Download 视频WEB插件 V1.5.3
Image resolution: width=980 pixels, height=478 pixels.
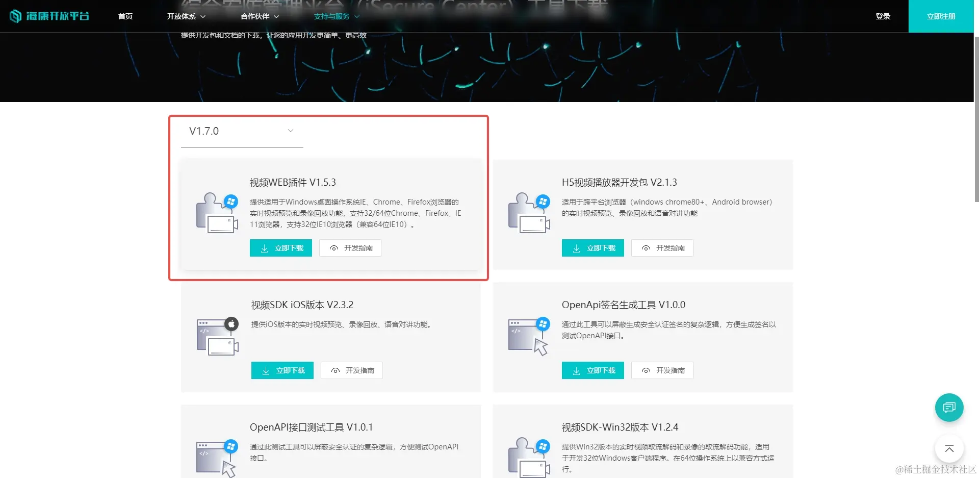point(281,248)
